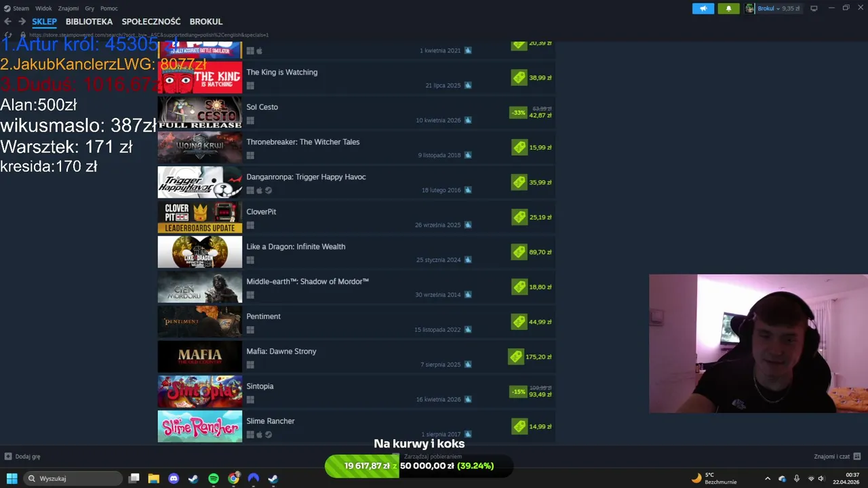This screenshot has height=488, width=868.
Task: Switch to the SKLEP tab
Action: point(44,22)
